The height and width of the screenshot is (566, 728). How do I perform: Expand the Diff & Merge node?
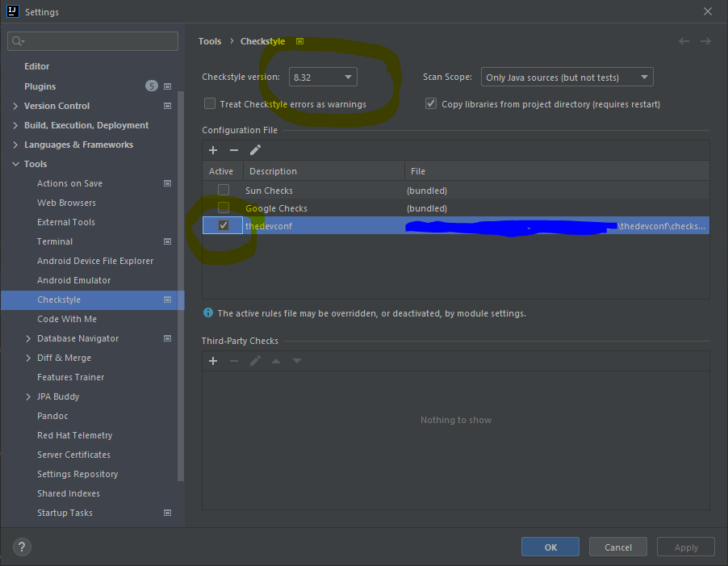coord(28,358)
